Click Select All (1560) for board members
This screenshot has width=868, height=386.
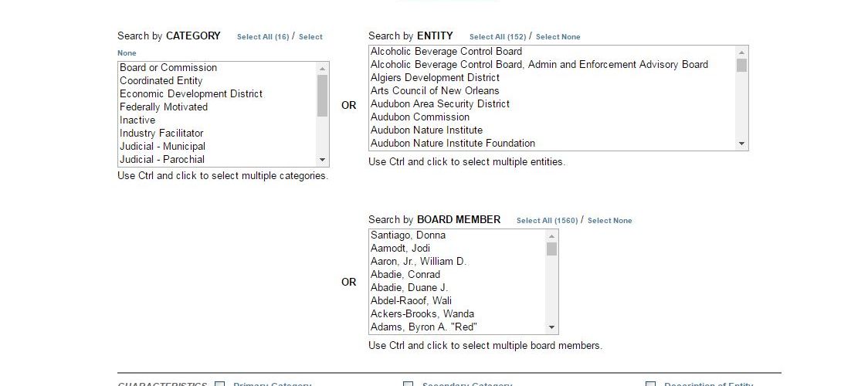tap(547, 221)
